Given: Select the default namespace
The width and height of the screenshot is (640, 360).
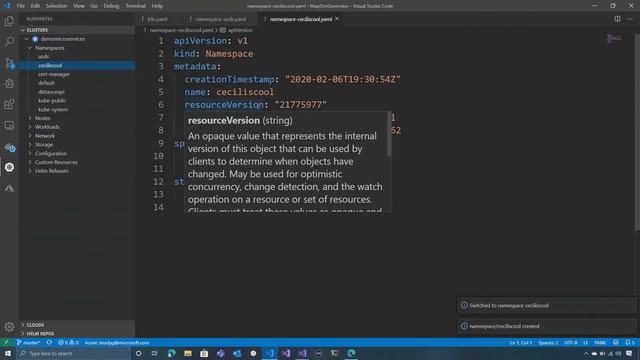Looking at the screenshot, I should [47, 83].
